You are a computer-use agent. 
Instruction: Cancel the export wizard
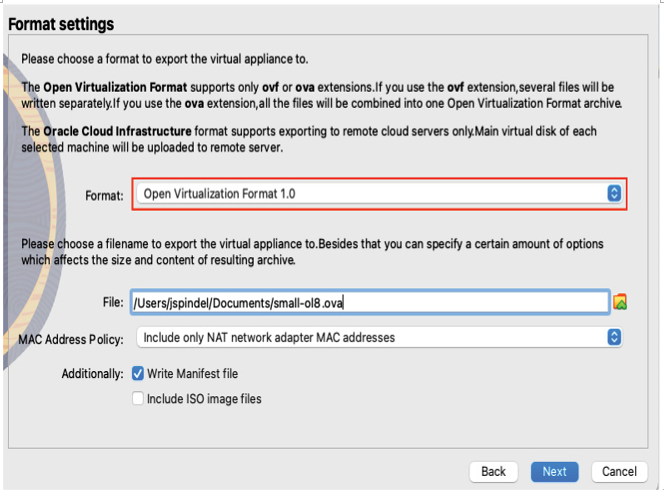(x=619, y=472)
